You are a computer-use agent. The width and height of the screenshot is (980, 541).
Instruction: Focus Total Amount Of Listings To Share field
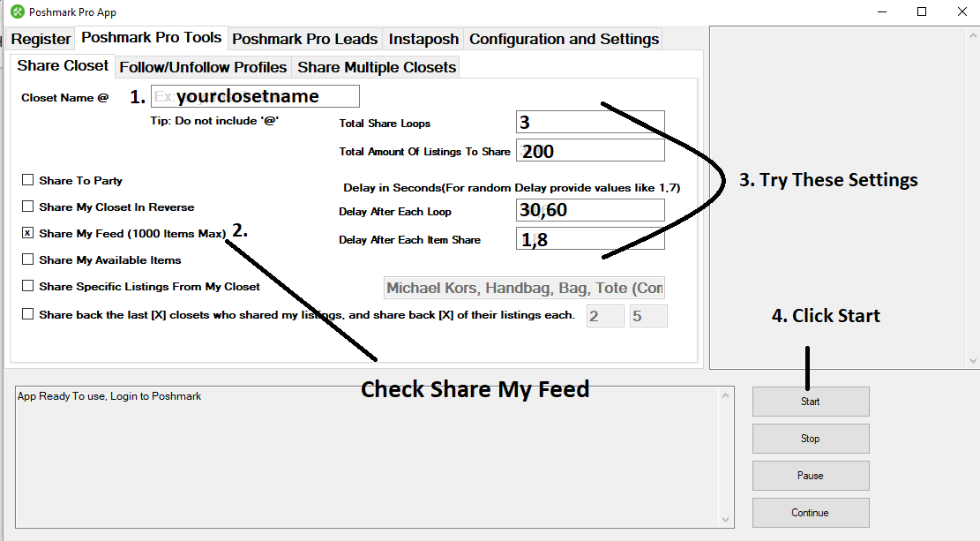(590, 151)
